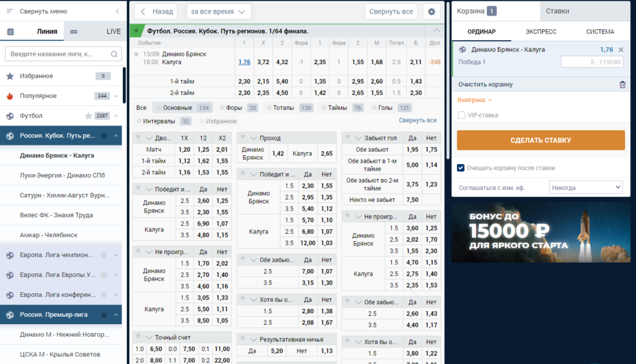Screen dimensions: 636x364
Task: Collapse the league header with up chevron
Action: point(436,30)
